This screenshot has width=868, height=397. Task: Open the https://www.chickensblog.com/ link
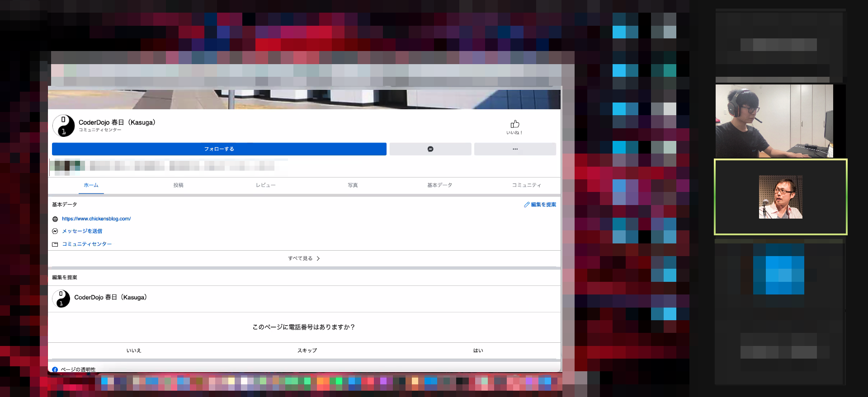coord(96,219)
